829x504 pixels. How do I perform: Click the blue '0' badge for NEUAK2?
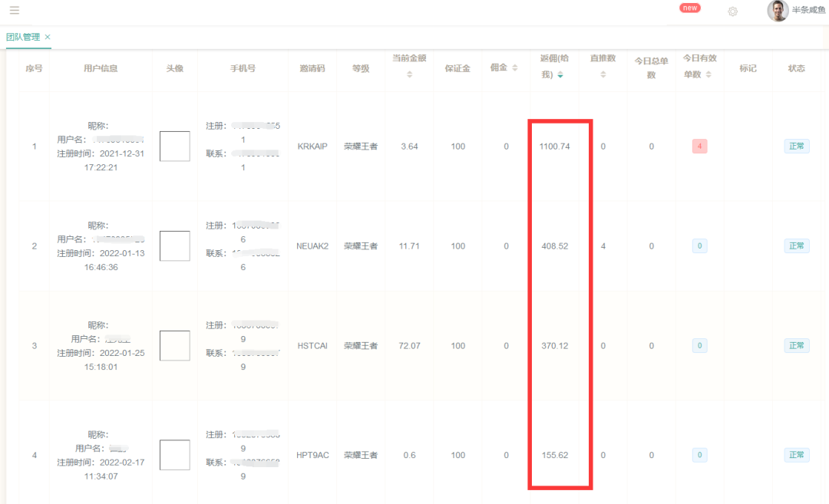[699, 245]
